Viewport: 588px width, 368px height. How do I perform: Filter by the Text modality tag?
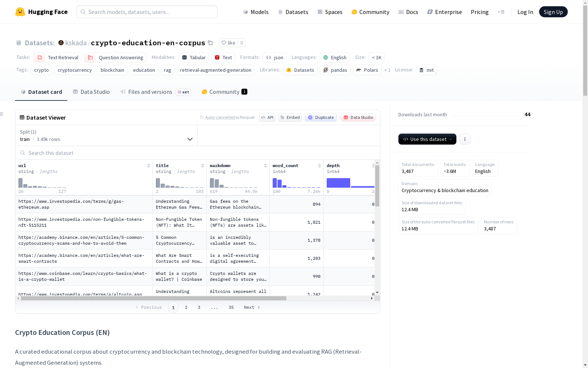tap(223, 57)
